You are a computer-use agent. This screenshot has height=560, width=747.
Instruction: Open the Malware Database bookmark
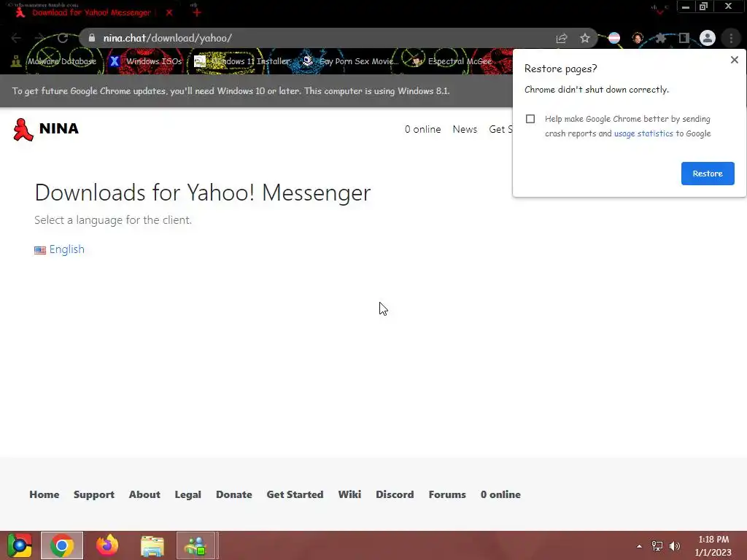[x=54, y=61]
